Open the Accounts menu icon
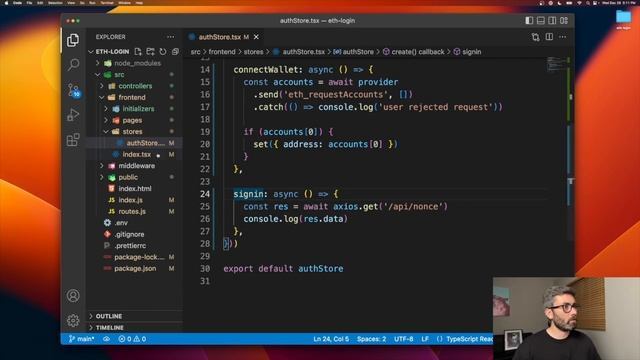 [73, 296]
